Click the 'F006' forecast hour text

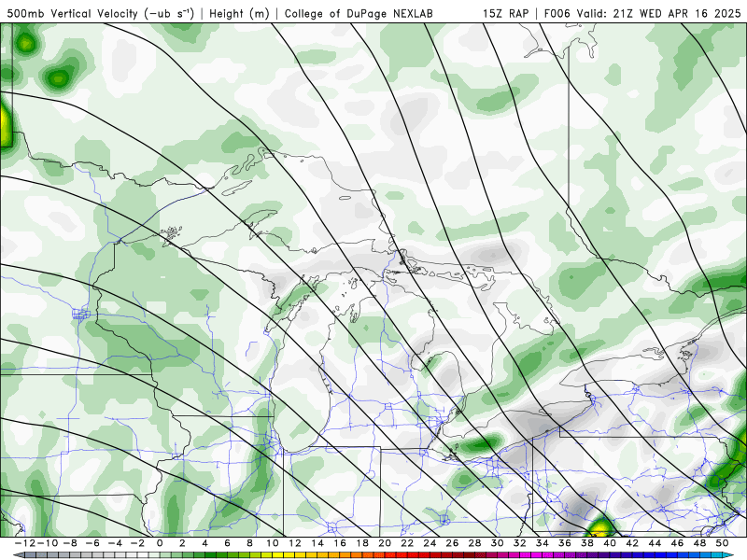558,13
